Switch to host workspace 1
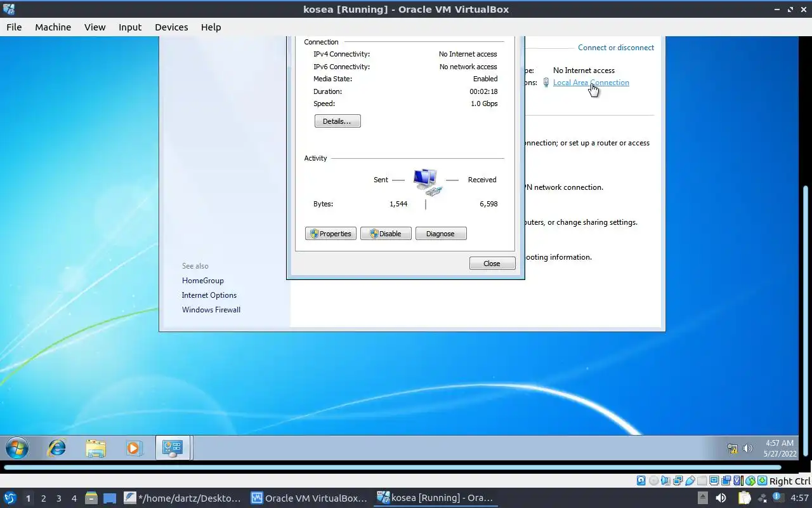The width and height of the screenshot is (812, 508). 28,498
